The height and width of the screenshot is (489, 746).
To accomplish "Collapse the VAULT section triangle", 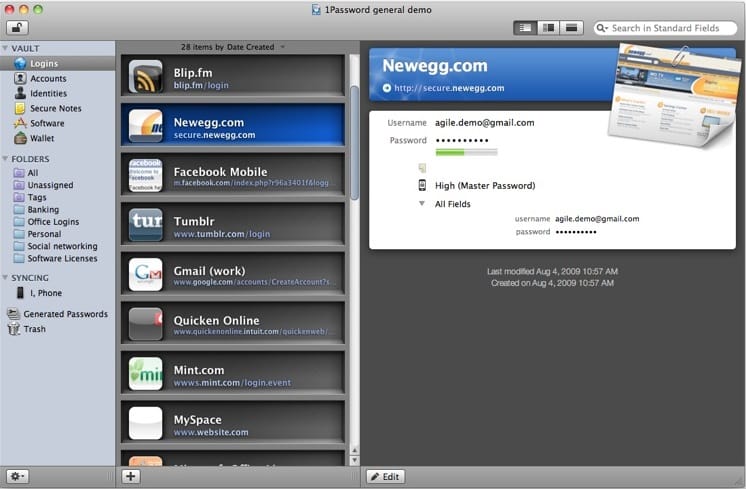I will [6, 48].
